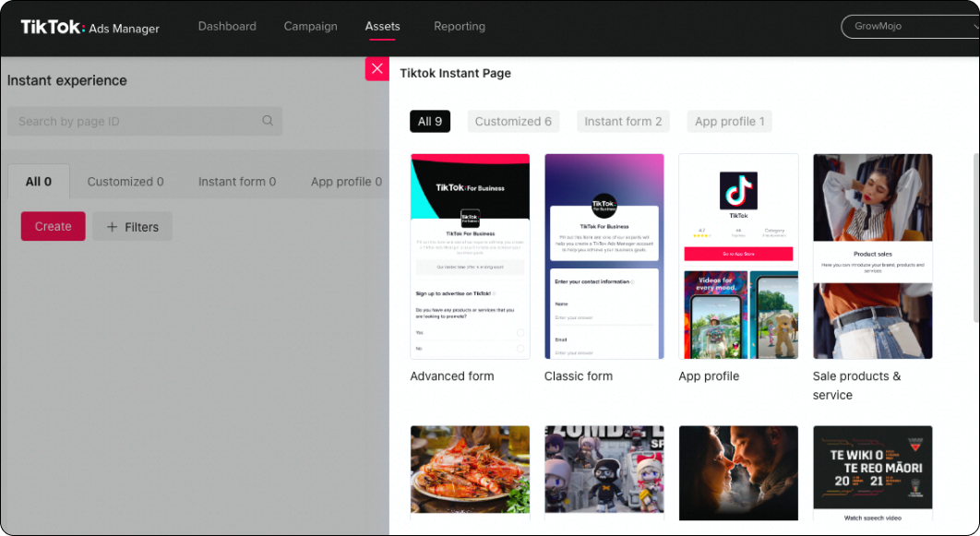The width and height of the screenshot is (980, 536).
Task: Click the TikTok Ads Manager logo
Action: pyautogui.click(x=90, y=27)
